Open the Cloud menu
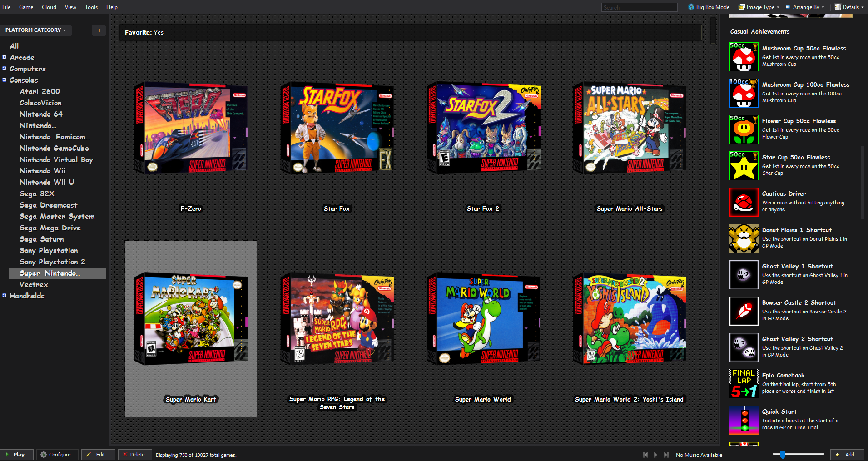This screenshot has width=868, height=461. tap(49, 7)
